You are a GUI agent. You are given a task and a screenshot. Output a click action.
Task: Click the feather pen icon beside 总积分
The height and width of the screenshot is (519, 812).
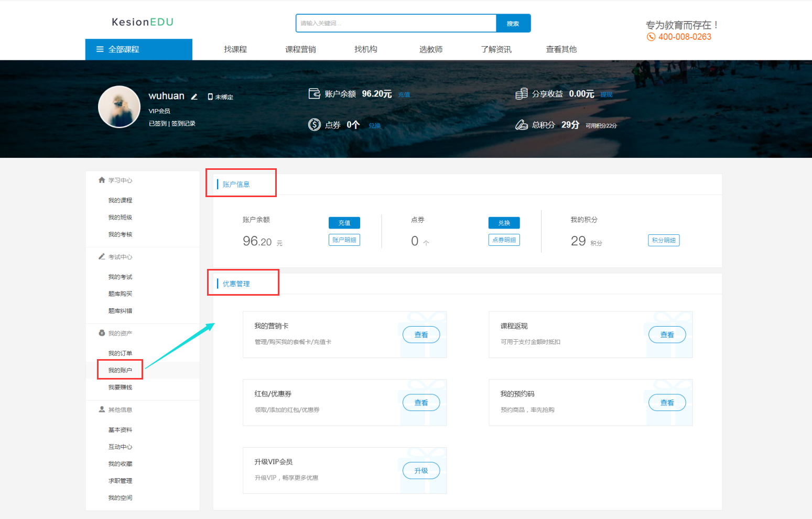(x=521, y=125)
